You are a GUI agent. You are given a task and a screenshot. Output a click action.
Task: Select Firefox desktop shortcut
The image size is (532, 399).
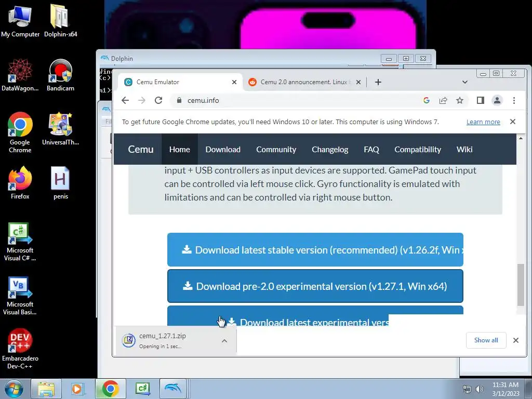pos(20,183)
